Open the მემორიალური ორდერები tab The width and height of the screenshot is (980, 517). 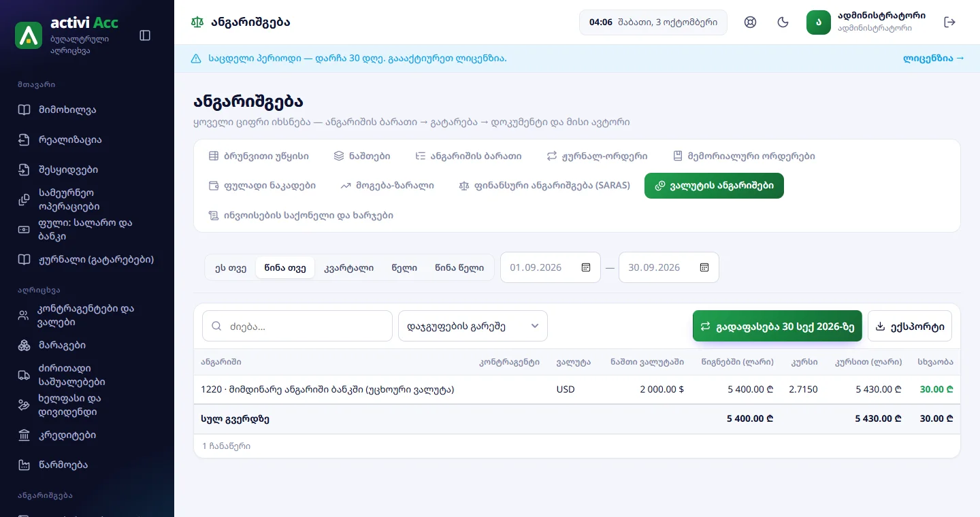pyautogui.click(x=744, y=156)
